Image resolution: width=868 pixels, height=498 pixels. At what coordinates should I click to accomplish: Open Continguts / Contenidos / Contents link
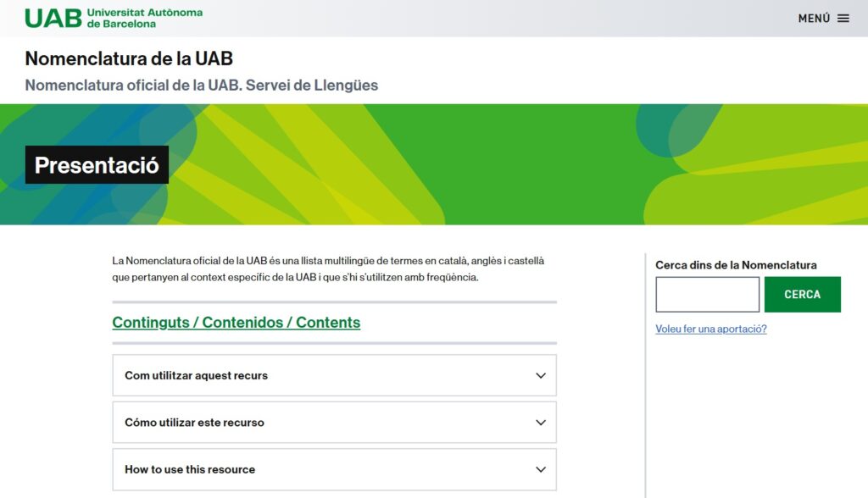click(x=236, y=322)
